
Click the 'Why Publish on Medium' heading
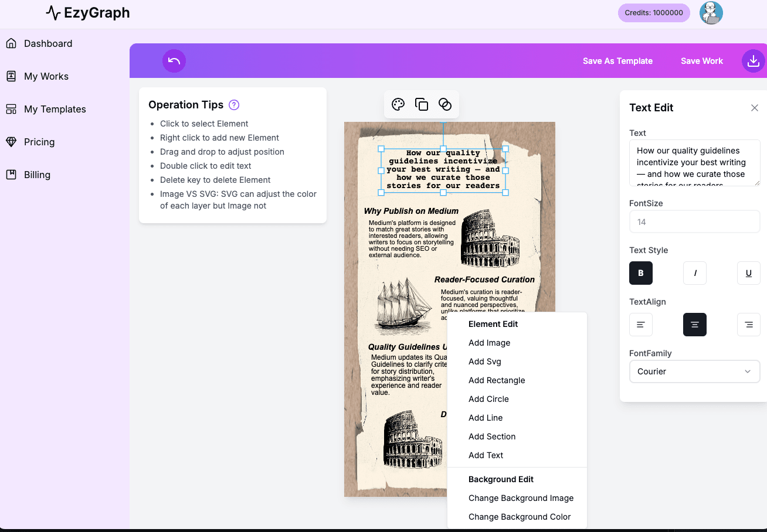pyautogui.click(x=411, y=211)
